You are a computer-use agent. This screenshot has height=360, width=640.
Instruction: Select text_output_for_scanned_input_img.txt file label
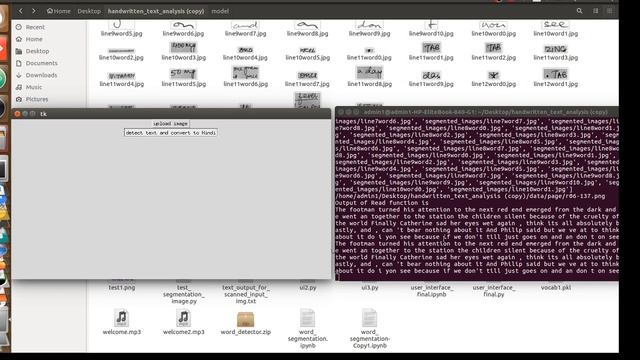coord(245,294)
